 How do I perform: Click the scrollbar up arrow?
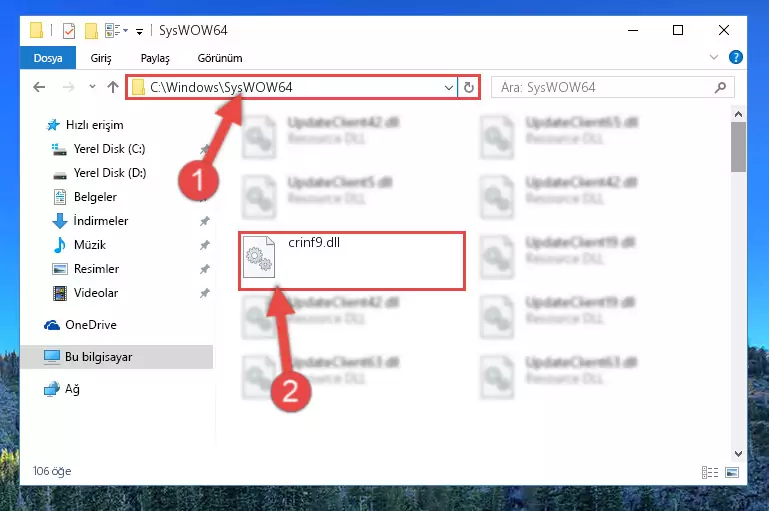pyautogui.click(x=738, y=114)
